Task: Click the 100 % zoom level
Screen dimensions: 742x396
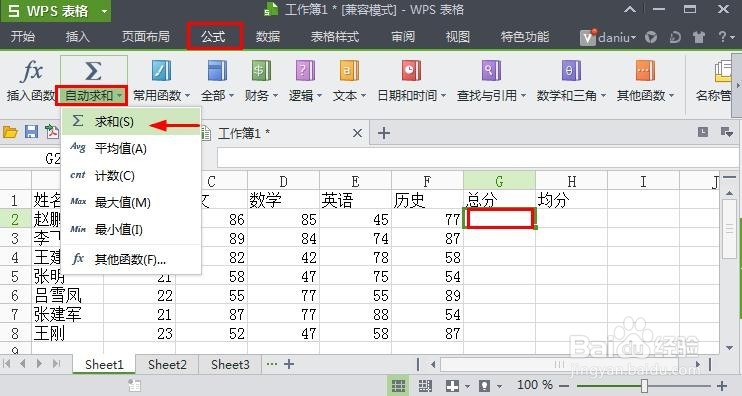Action: coord(535,385)
